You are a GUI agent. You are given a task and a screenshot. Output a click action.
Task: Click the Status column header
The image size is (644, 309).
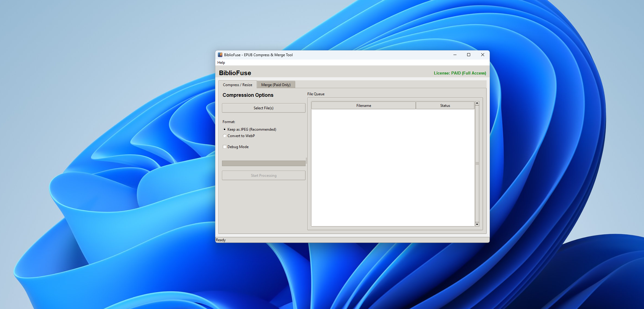[445, 105]
